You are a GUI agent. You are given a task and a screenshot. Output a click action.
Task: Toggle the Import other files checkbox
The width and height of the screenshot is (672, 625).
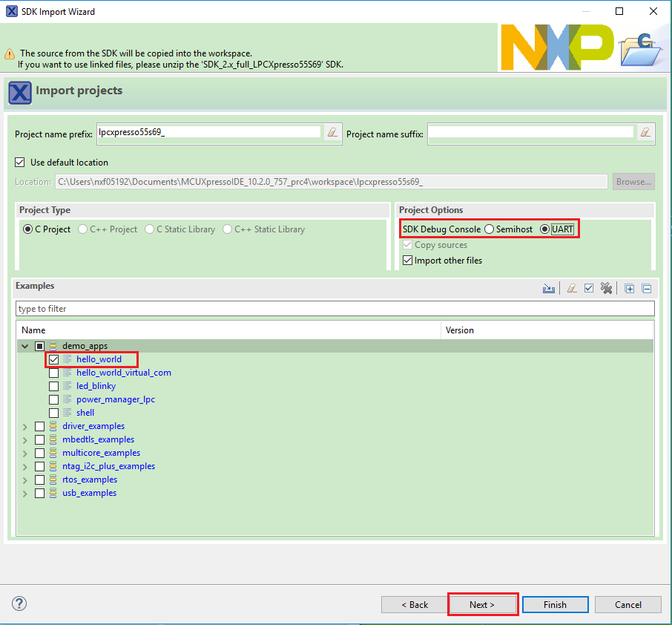point(406,261)
